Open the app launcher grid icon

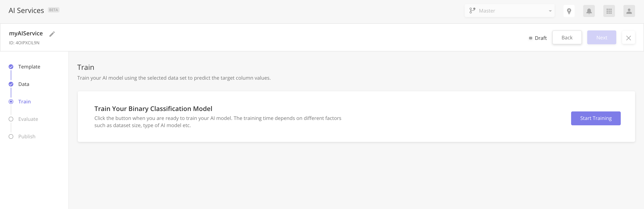tap(609, 11)
